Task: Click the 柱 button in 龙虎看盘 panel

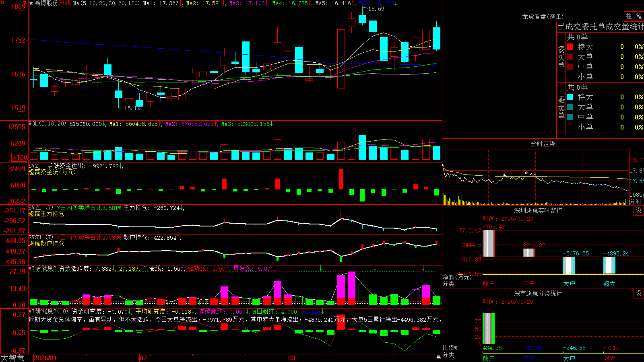Action: click(x=629, y=16)
